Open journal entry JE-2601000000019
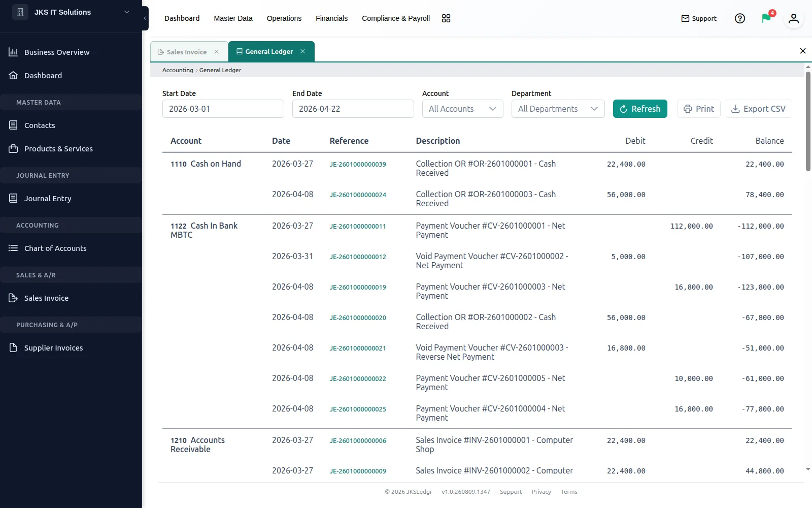This screenshot has height=508, width=812. pyautogui.click(x=358, y=288)
